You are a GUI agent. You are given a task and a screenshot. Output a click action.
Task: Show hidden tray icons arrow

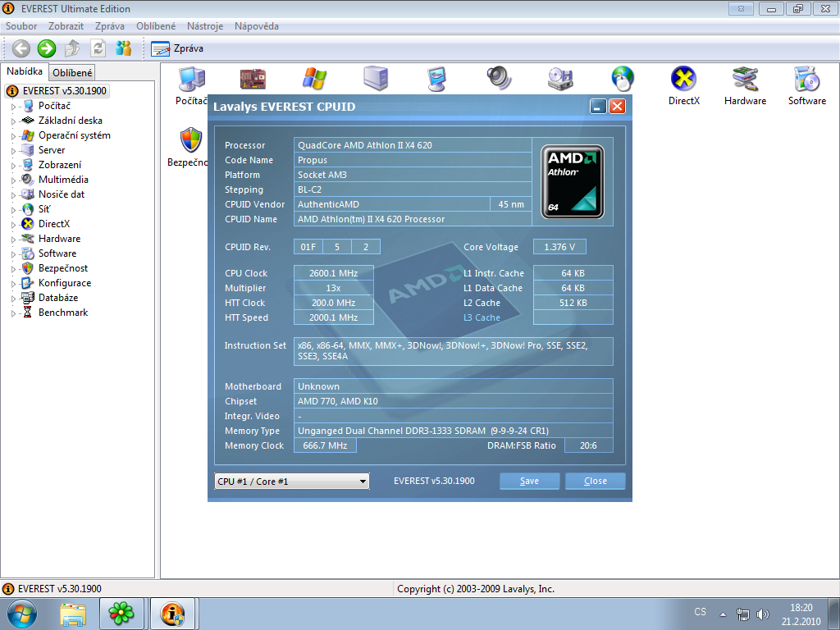(723, 614)
